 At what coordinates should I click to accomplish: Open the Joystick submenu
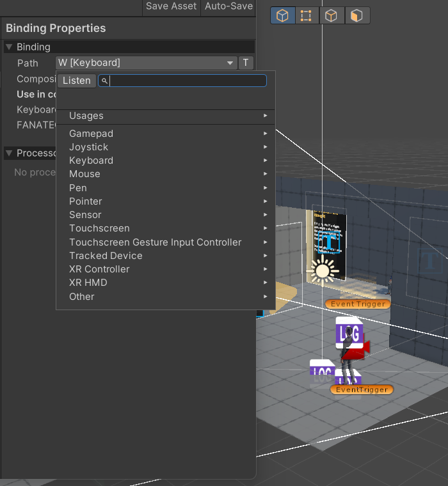click(166, 147)
